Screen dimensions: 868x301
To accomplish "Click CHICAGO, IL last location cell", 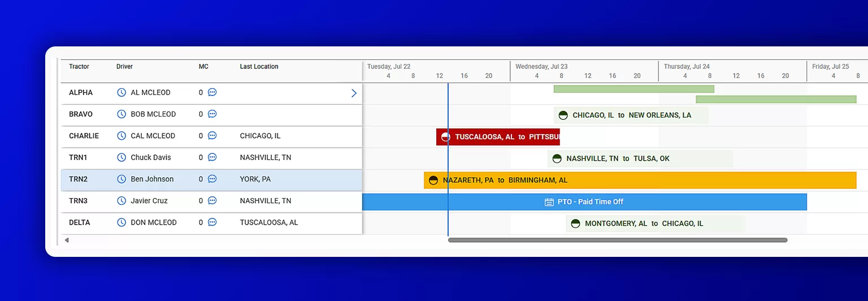I will click(260, 136).
